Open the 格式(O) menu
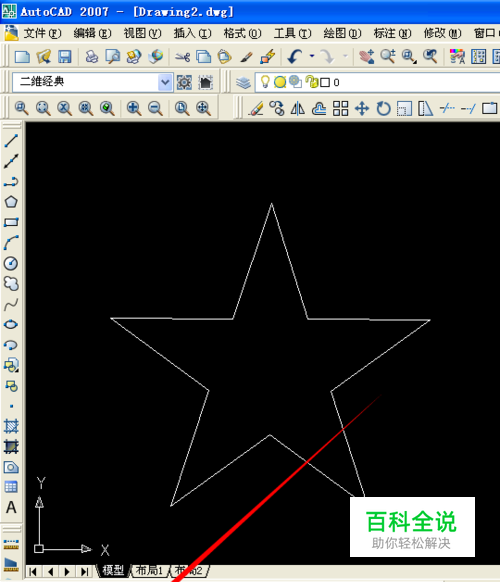 click(242, 34)
